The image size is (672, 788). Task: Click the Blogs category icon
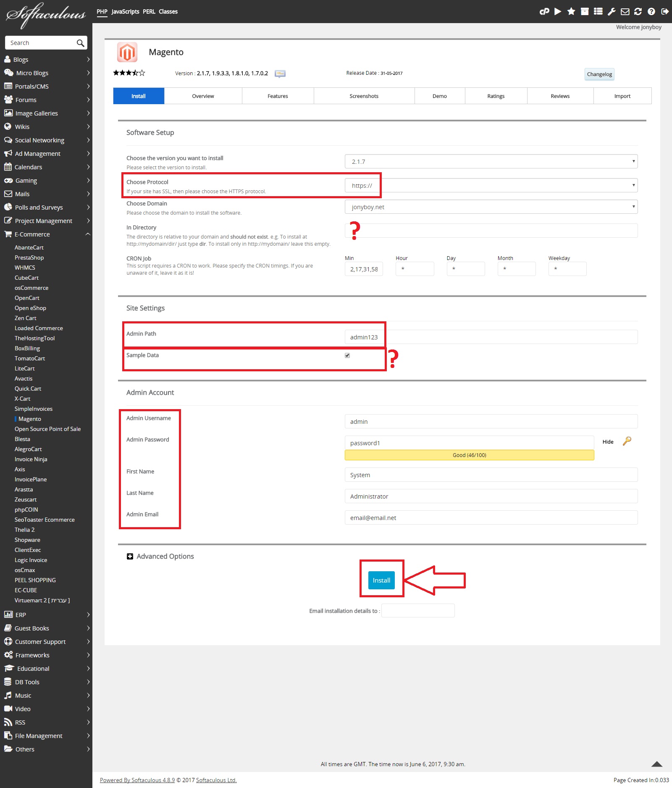8,59
